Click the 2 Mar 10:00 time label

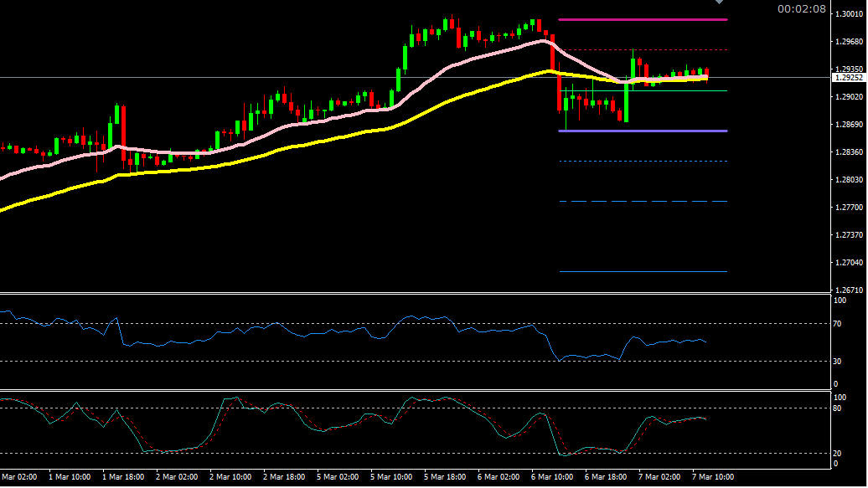pos(231,477)
